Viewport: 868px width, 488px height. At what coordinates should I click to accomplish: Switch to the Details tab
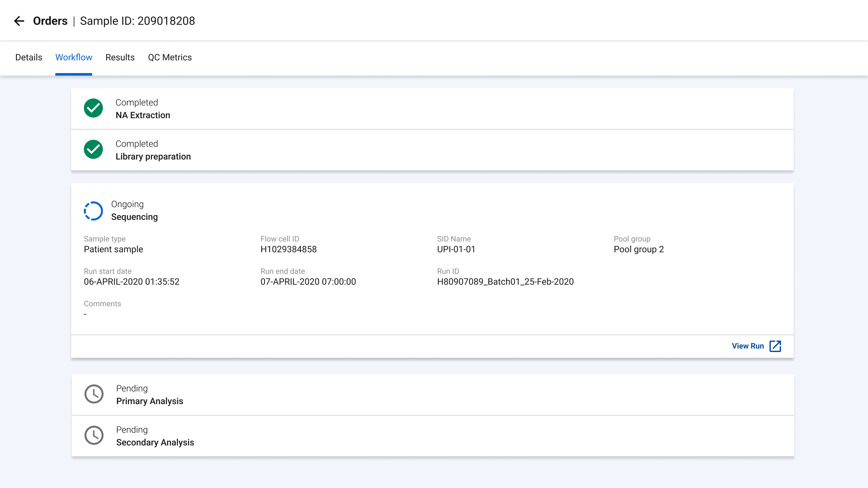[x=28, y=57]
